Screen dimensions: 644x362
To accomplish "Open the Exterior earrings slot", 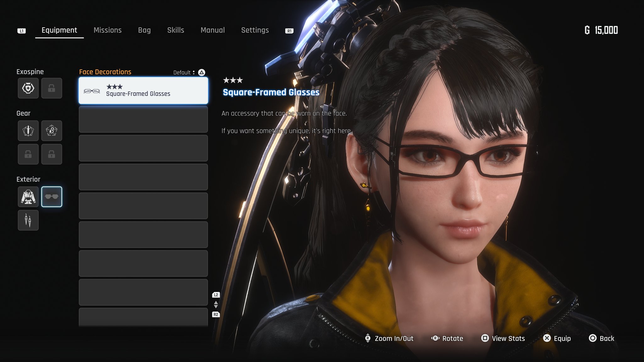I will (28, 220).
